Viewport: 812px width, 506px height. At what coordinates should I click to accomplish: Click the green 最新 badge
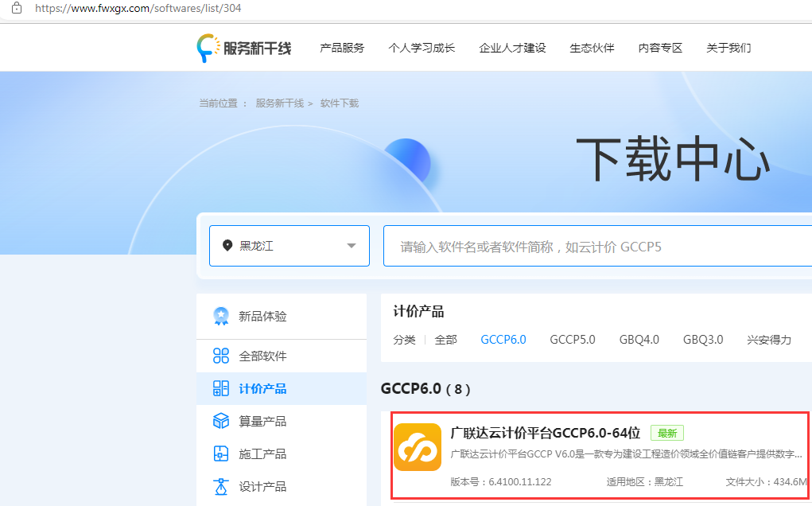click(x=667, y=433)
